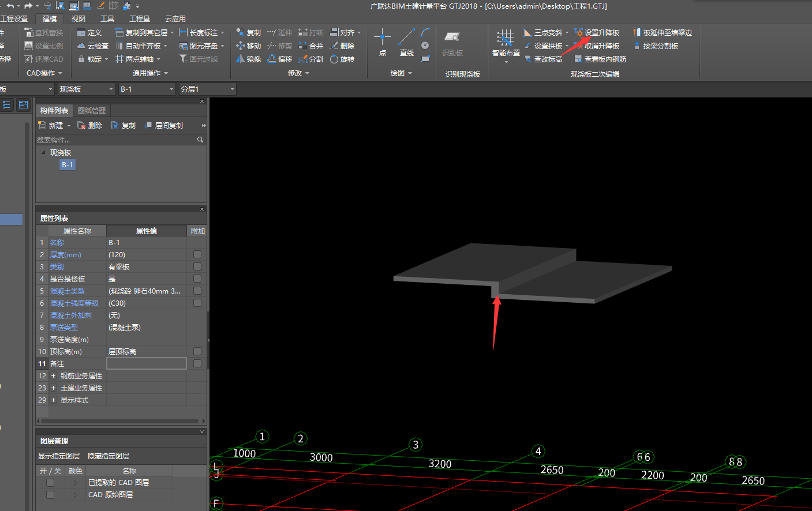Select the 复制 copy tool in 修改 group

point(249,33)
